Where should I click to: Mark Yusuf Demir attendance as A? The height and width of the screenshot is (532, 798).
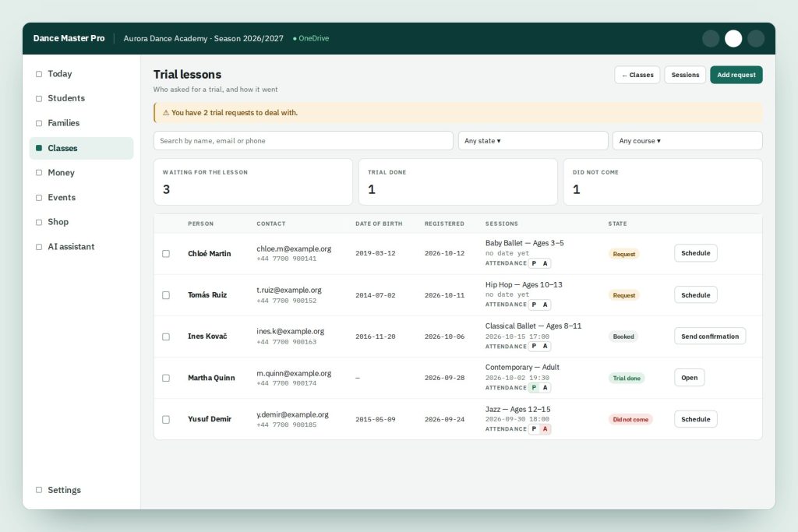545,428
